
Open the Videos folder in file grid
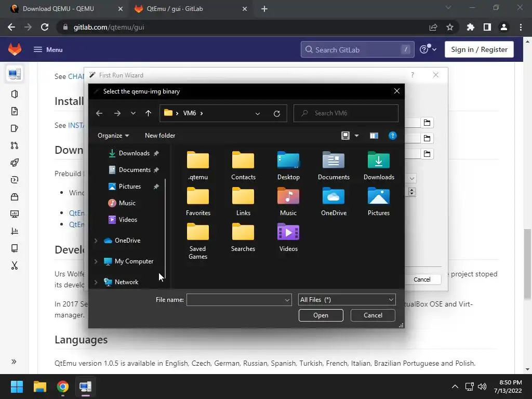click(288, 237)
